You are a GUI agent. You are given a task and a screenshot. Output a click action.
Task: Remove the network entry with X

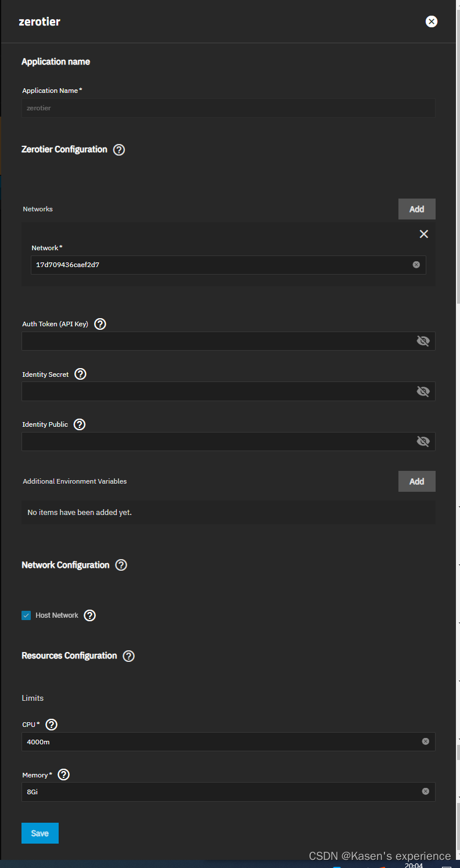click(x=424, y=234)
